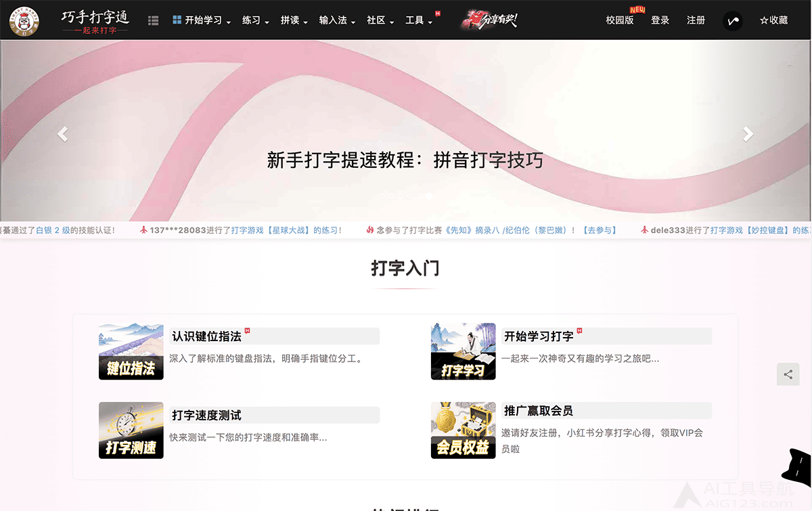
Task: Click 白银 2 级 certification link in ticker
Action: (53, 230)
